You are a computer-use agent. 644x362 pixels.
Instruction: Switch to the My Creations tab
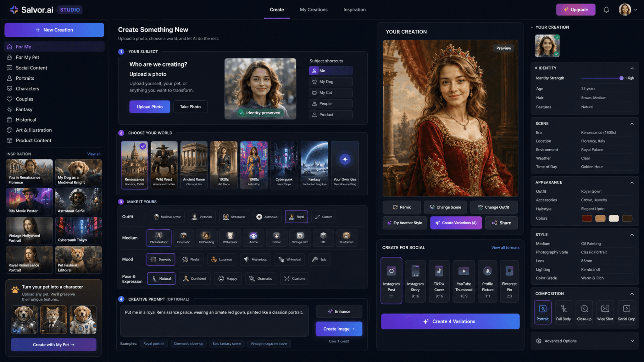[314, 10]
